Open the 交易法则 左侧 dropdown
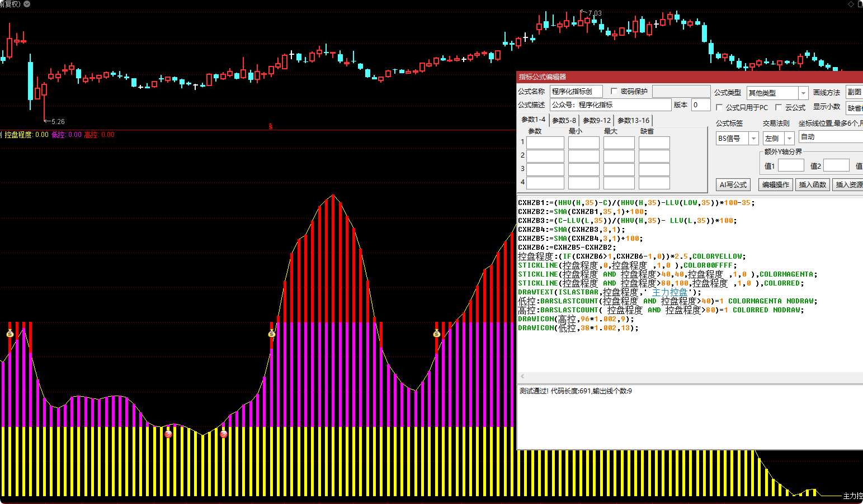 click(x=789, y=138)
